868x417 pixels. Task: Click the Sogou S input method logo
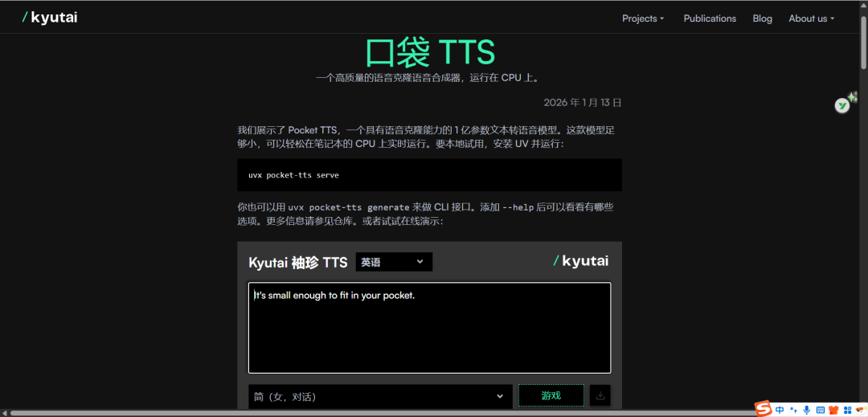[764, 409]
